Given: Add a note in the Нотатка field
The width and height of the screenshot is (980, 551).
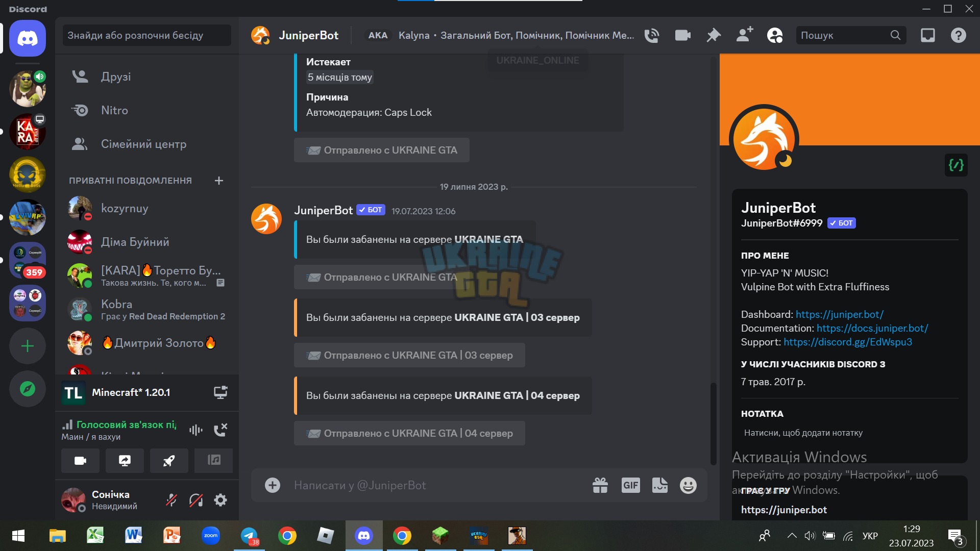Looking at the screenshot, I should 850,433.
